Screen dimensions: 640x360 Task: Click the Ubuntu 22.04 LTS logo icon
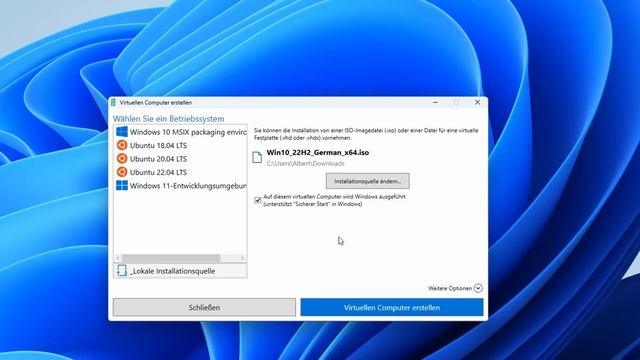point(122,172)
